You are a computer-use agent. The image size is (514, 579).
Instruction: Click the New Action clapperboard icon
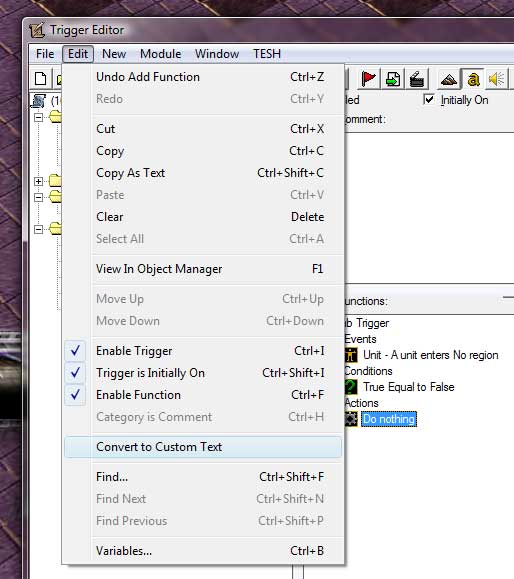[417, 79]
